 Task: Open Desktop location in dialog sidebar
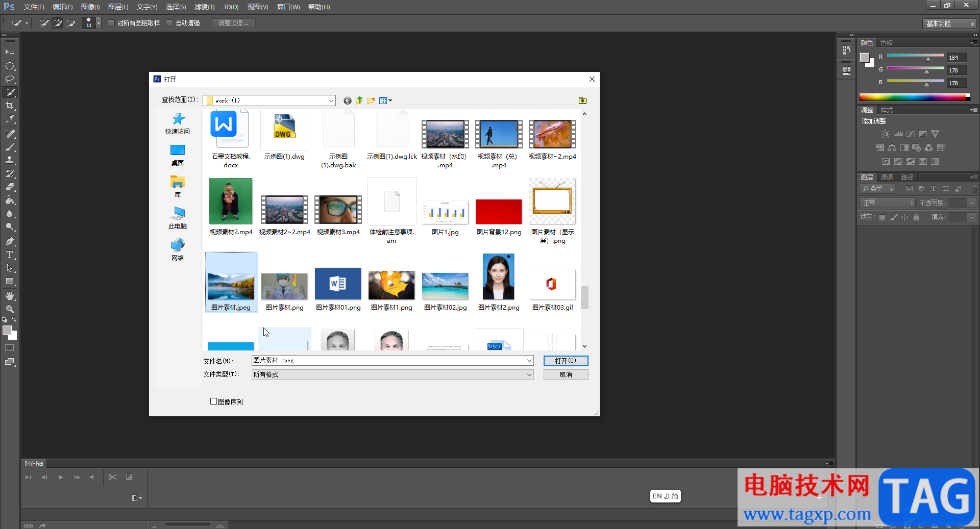[178, 156]
